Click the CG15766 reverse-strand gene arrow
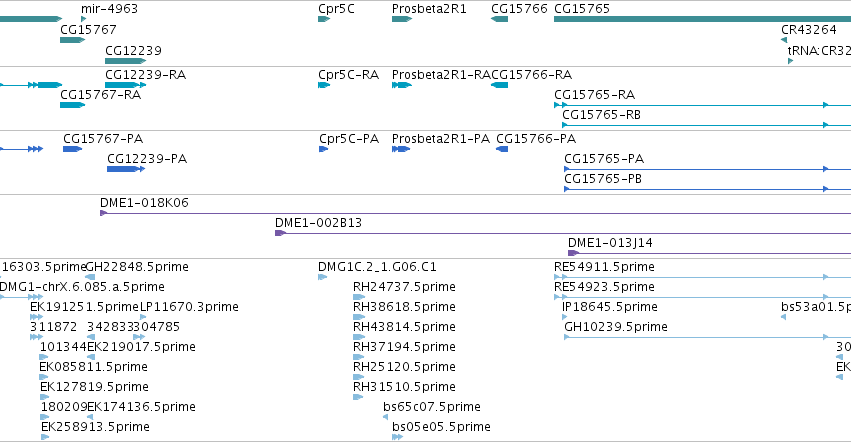Viewport: 851px width, 442px height. (499, 19)
